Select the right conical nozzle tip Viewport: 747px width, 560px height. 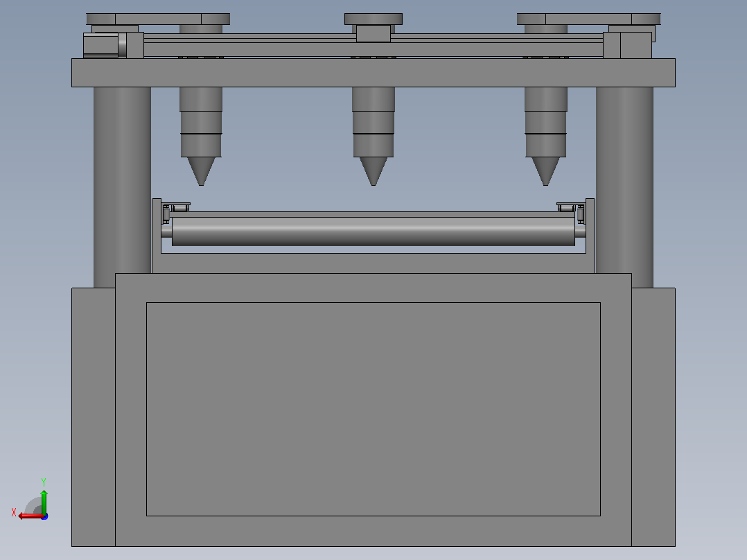[545, 171]
